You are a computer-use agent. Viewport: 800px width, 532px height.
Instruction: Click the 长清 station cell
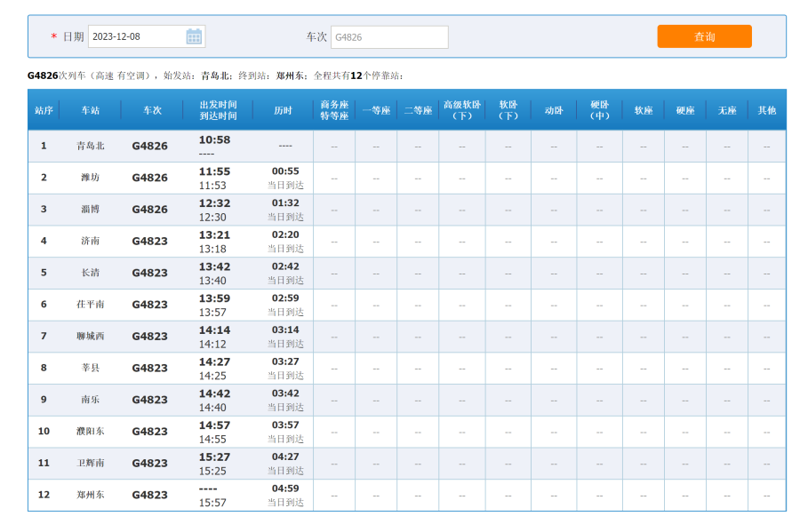click(91, 273)
